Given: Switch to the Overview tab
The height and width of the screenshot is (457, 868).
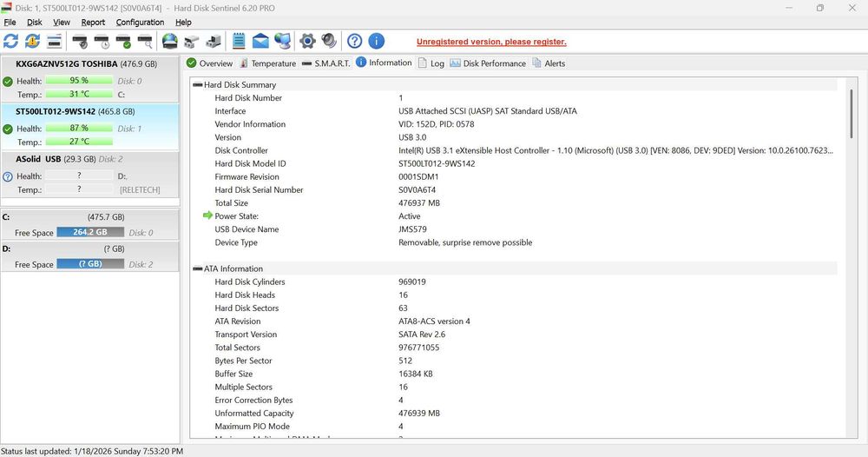Looking at the screenshot, I should pyautogui.click(x=210, y=63).
